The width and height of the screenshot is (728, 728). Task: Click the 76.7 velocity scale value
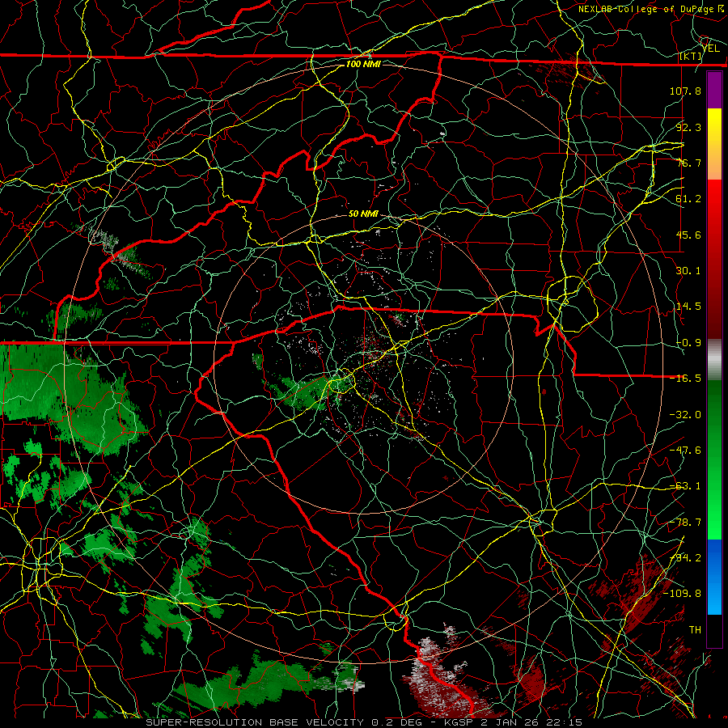click(688, 163)
